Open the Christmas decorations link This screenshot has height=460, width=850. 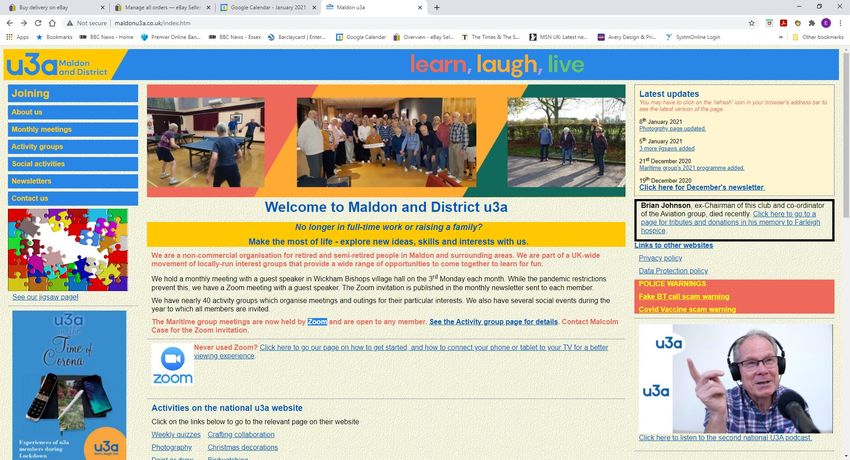(x=242, y=448)
